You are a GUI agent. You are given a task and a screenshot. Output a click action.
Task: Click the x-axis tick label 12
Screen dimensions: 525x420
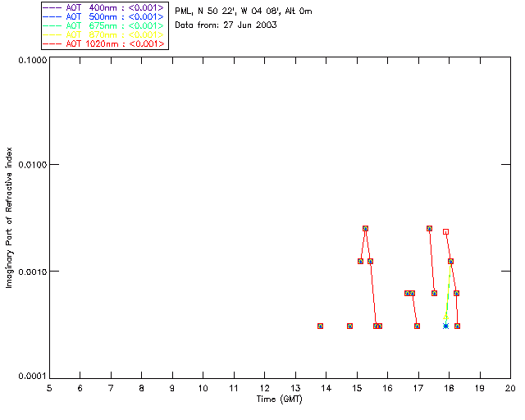(x=264, y=389)
